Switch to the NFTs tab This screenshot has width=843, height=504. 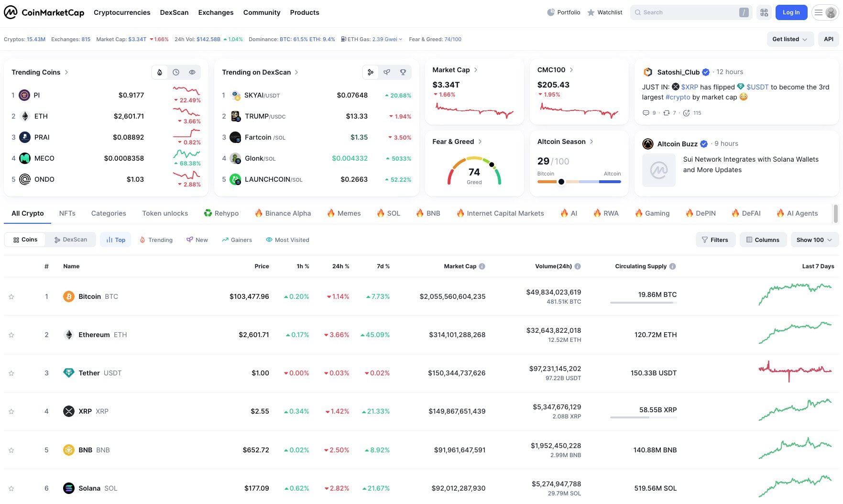click(x=67, y=213)
